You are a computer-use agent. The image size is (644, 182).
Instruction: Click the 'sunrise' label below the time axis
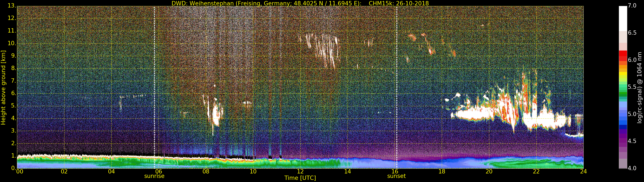[154, 176]
